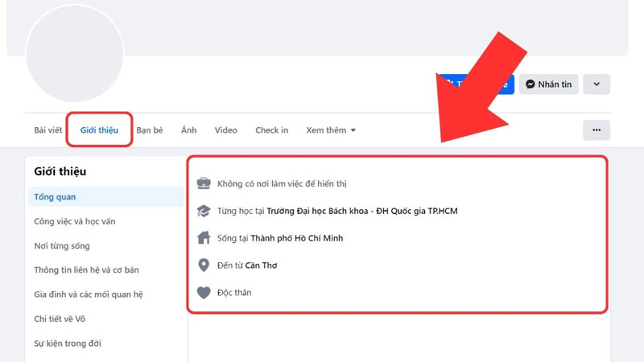The height and width of the screenshot is (362, 644).
Task: Go to the Video tab
Action: pos(226,130)
